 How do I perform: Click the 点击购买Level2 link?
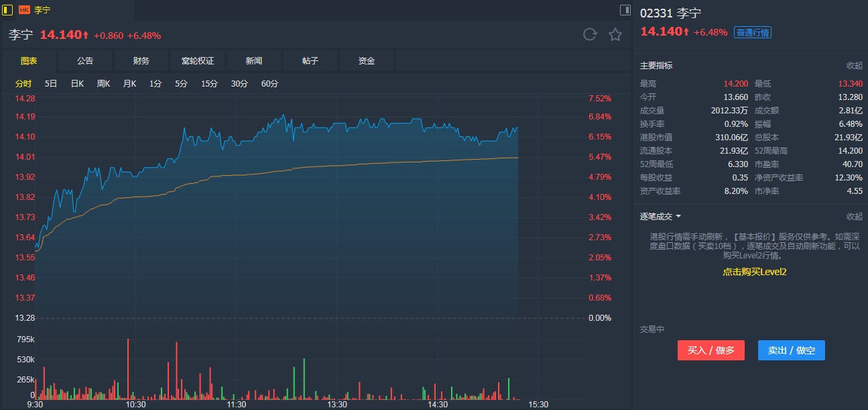(754, 272)
